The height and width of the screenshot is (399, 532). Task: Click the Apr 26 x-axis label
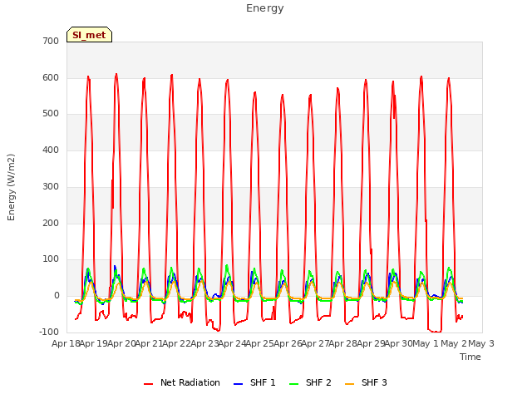point(288,343)
